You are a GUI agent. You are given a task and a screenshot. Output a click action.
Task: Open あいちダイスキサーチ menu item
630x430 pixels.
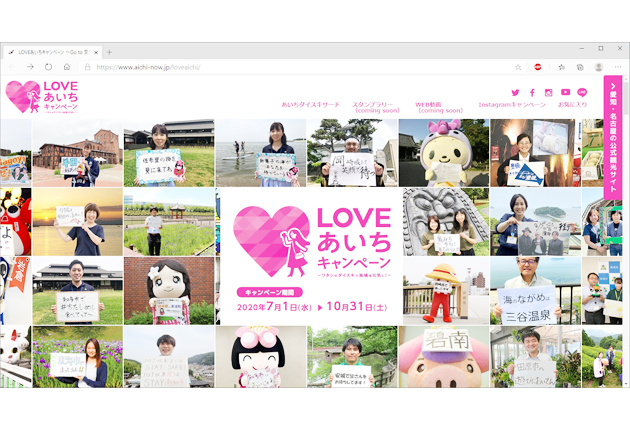[310, 104]
